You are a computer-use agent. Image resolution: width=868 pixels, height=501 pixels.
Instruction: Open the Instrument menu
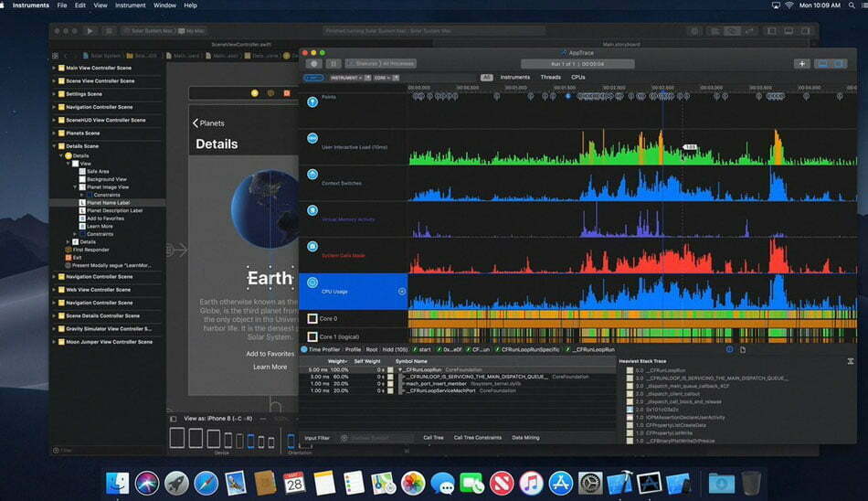(130, 5)
